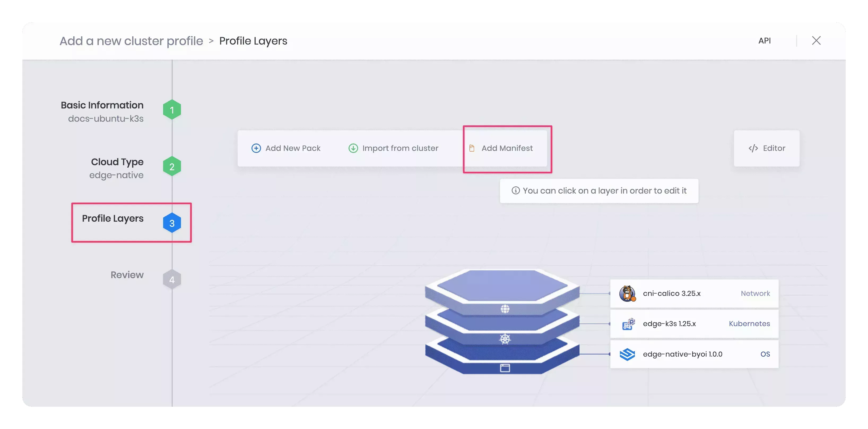Screen dimensions: 868x429
Task: Select the Cloud Type step hexagon
Action: pyautogui.click(x=172, y=166)
